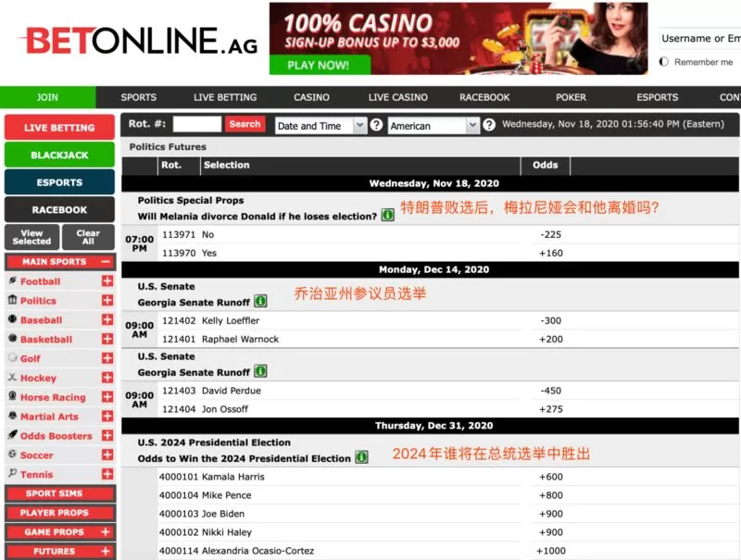
Task: Expand Basketball with its plus button
Action: (107, 339)
